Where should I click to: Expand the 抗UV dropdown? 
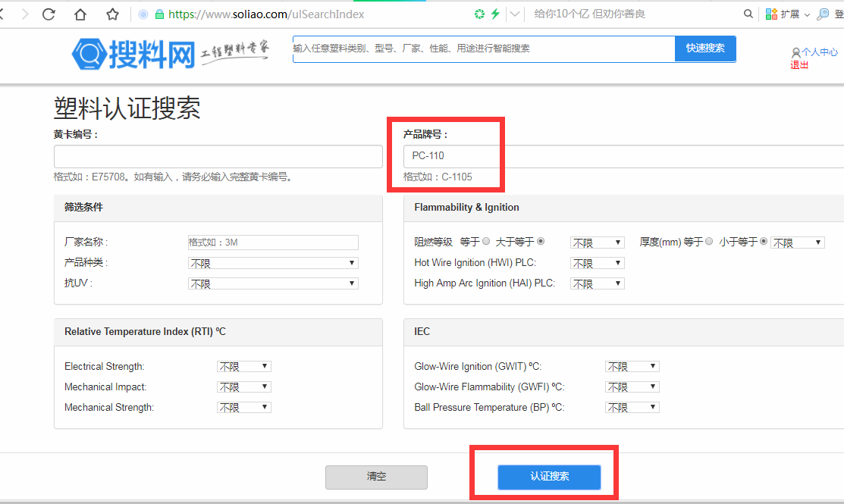273,283
